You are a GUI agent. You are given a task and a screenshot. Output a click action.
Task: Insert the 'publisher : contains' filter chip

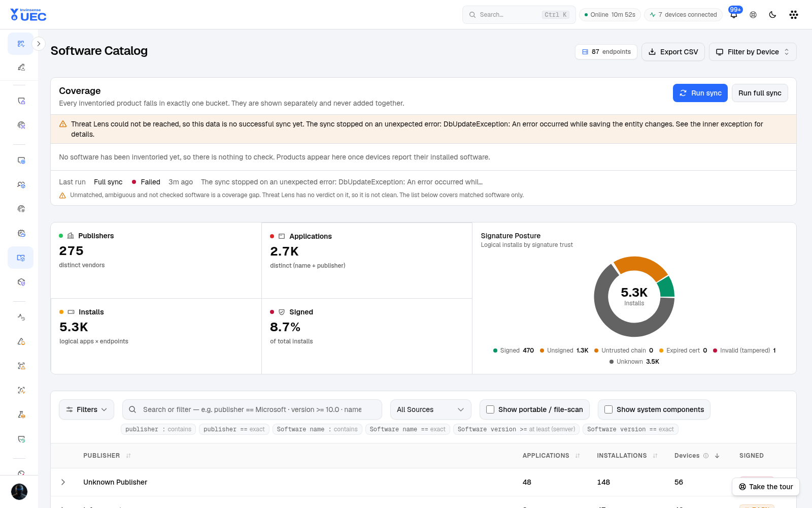[x=158, y=429]
